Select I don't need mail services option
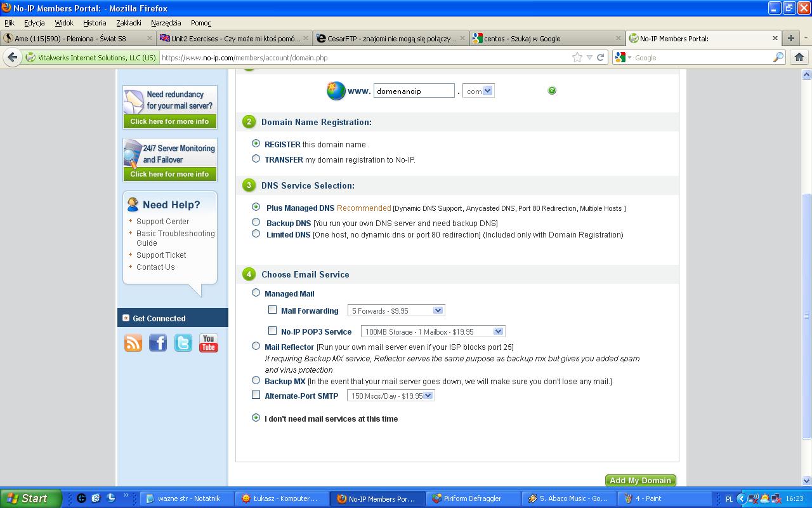Screen dimensions: 812x508 pos(256,418)
